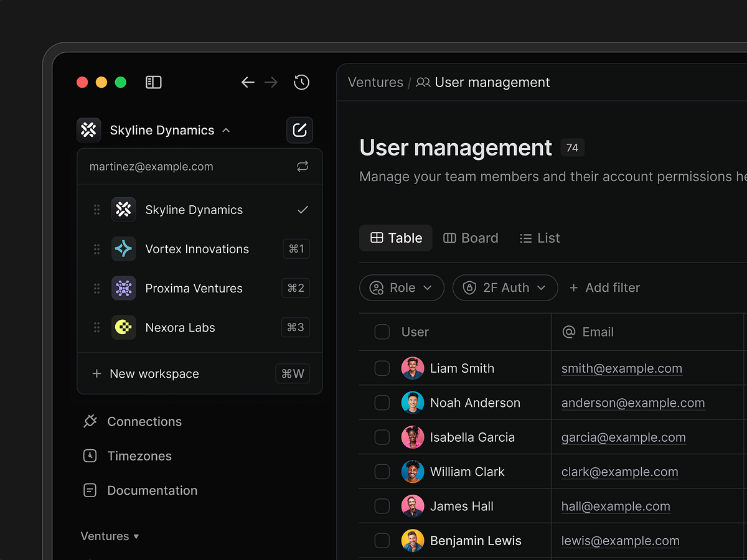The image size is (747, 560).
Task: Click the compose edit icon button
Action: (299, 130)
